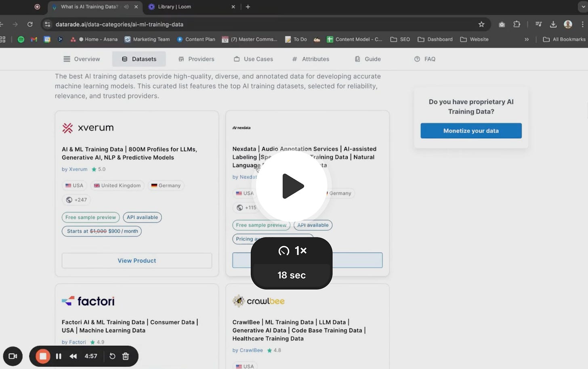Expand the +115 countries chip on the Nexdata card
Image resolution: width=588 pixels, height=369 pixels.
(247, 208)
